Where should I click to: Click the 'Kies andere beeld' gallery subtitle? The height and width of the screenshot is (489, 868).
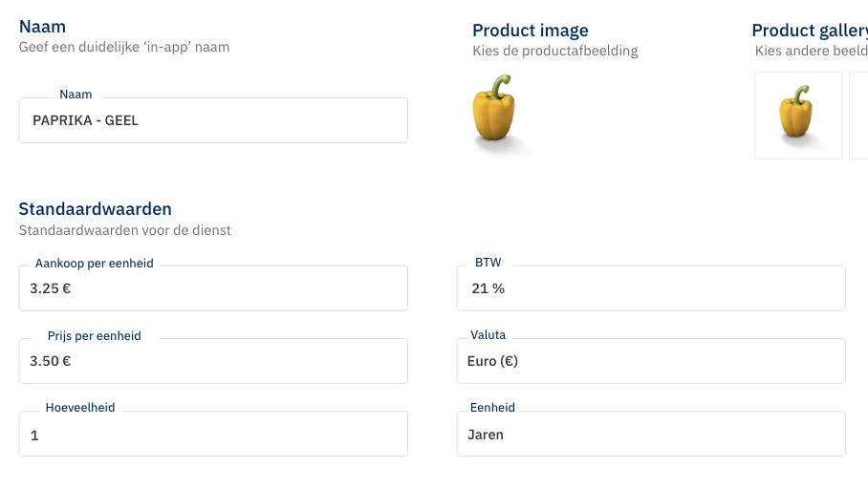[x=811, y=51]
